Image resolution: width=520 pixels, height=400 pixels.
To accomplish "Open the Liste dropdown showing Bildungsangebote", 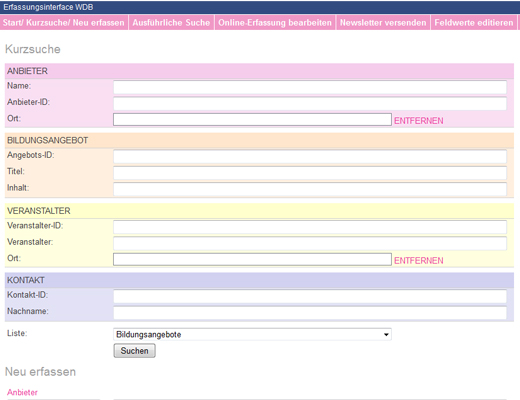I will [x=252, y=334].
